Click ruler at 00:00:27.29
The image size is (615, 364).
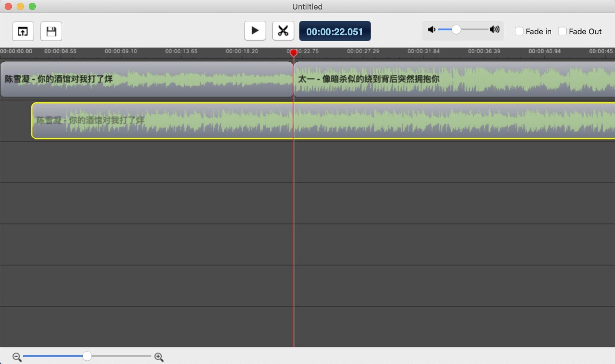(x=363, y=51)
